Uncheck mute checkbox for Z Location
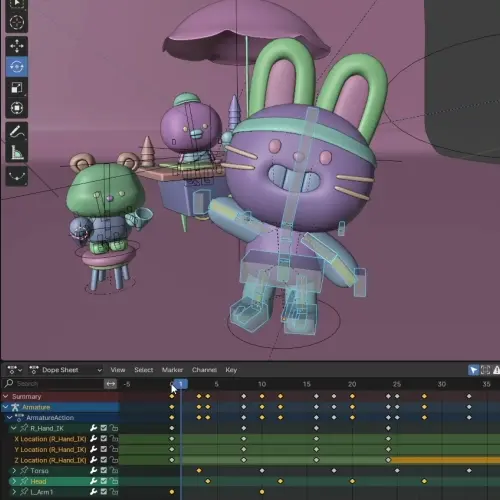Screen dimensions: 500x500 (104, 460)
